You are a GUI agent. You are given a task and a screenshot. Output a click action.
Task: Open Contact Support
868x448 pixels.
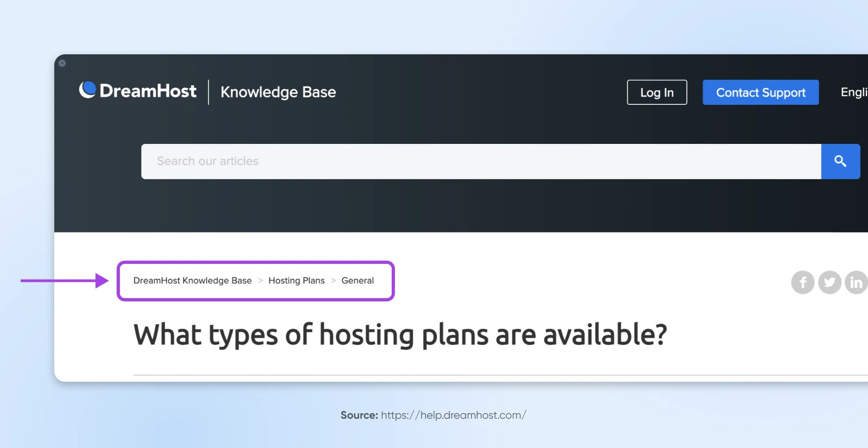click(x=761, y=92)
